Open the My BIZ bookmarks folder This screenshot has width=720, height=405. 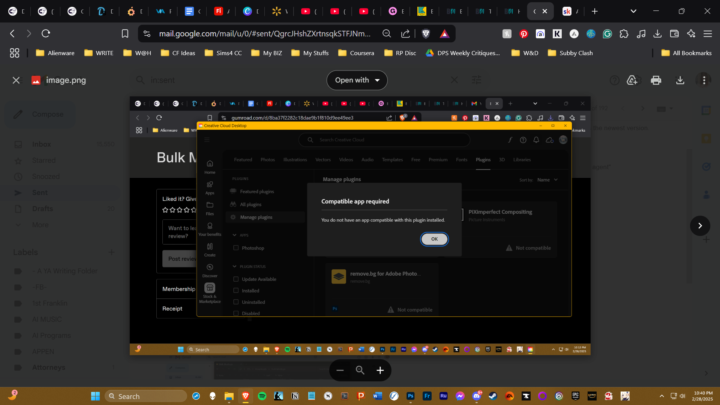267,53
